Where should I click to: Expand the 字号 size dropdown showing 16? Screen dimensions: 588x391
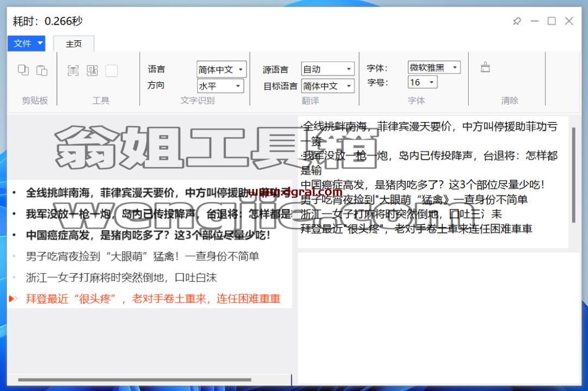click(x=422, y=82)
